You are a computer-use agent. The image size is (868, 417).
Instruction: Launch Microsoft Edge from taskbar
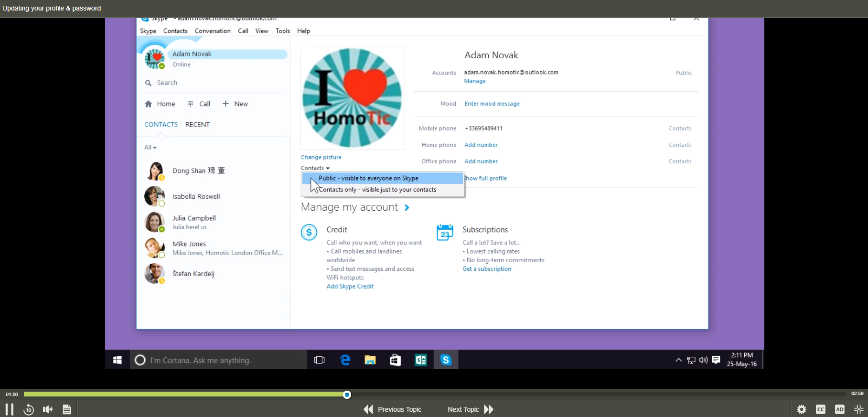(345, 360)
